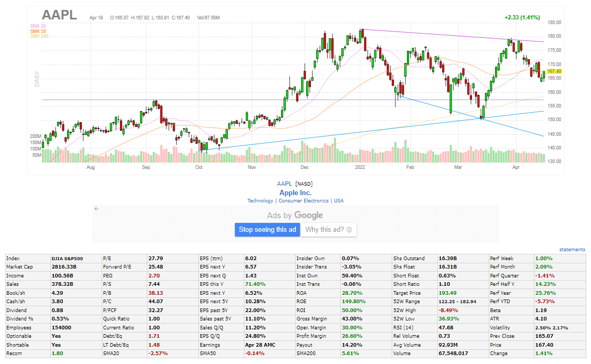The width and height of the screenshot is (591, 364).
Task: Open the Apple Inc. company link
Action: tap(296, 192)
